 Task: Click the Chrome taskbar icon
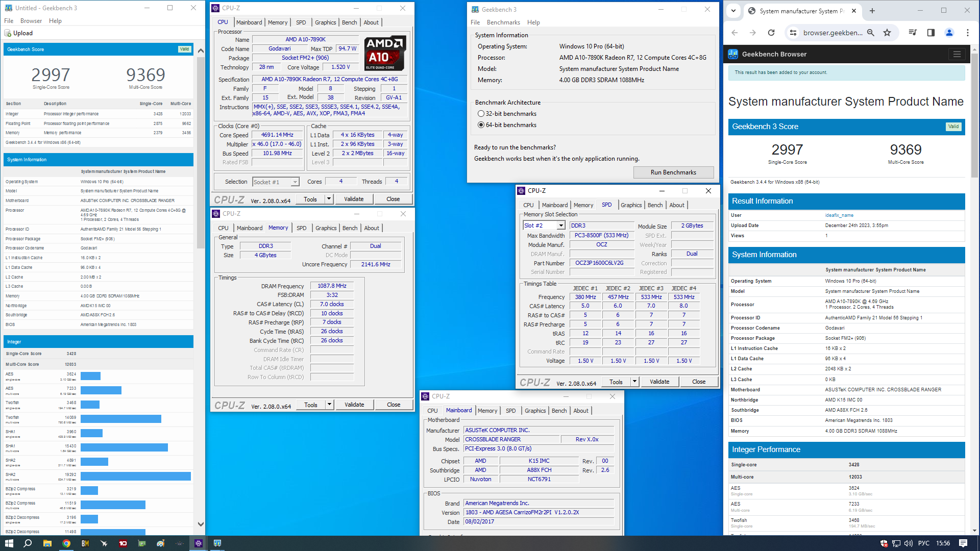66,543
